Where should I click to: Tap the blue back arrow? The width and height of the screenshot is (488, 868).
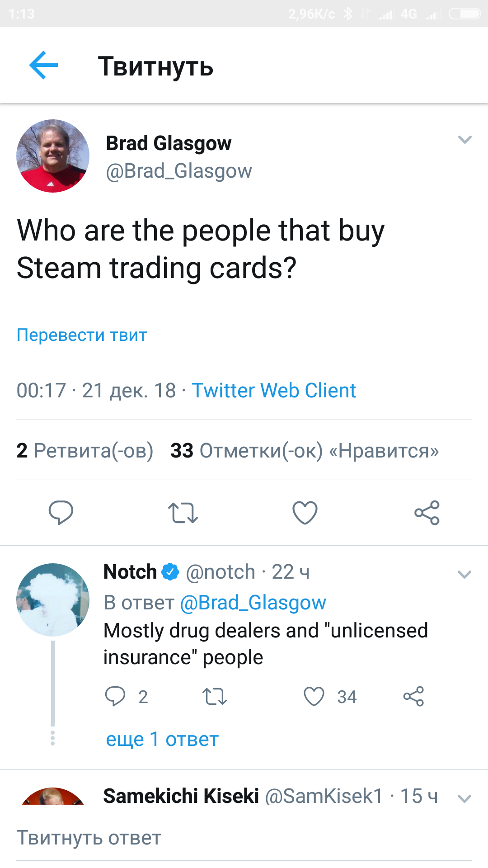(x=43, y=66)
